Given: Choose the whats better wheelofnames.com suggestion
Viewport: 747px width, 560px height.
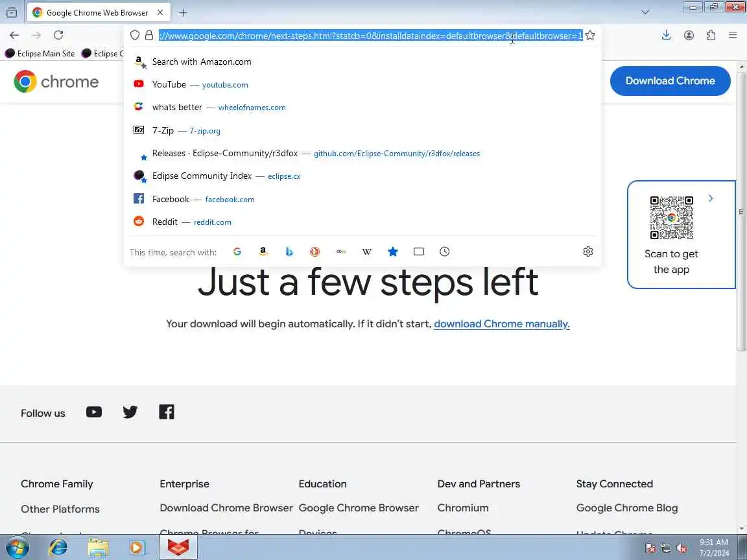Looking at the screenshot, I should (362, 107).
